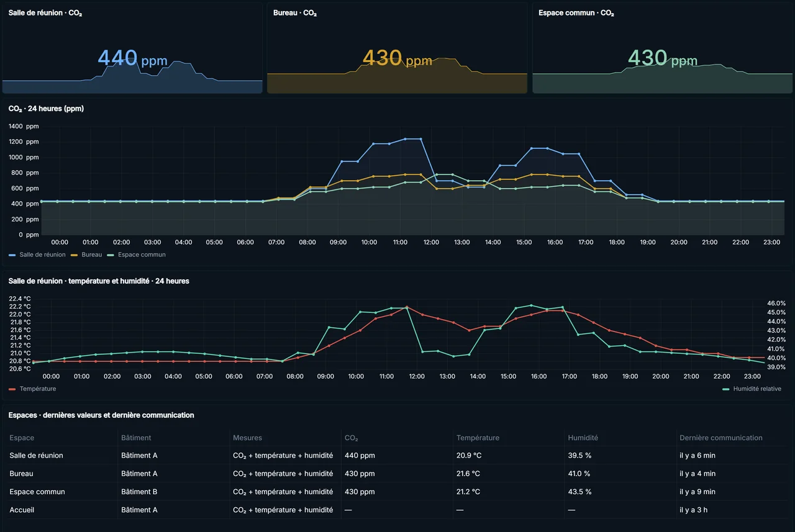Sort table by the Mesures column header

click(247, 438)
